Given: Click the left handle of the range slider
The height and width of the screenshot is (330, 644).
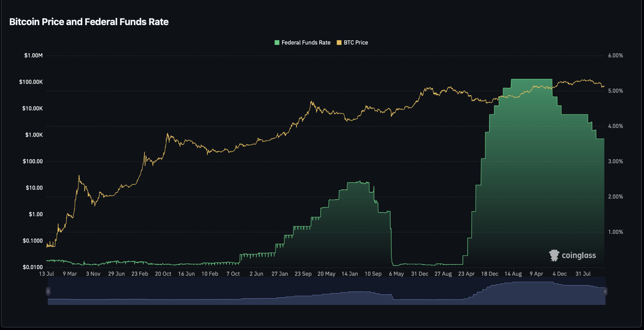Looking at the screenshot, I should click(x=48, y=291).
